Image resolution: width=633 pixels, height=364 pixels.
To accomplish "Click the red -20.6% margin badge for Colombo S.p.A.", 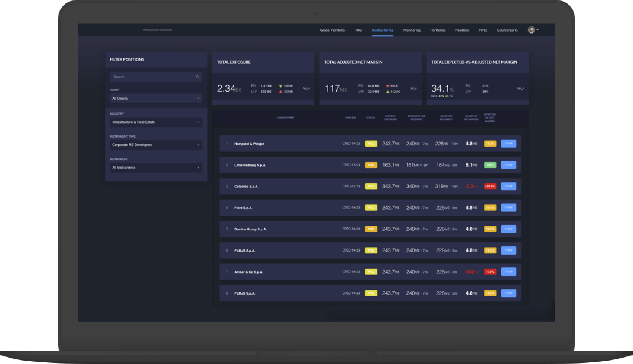I will [490, 186].
